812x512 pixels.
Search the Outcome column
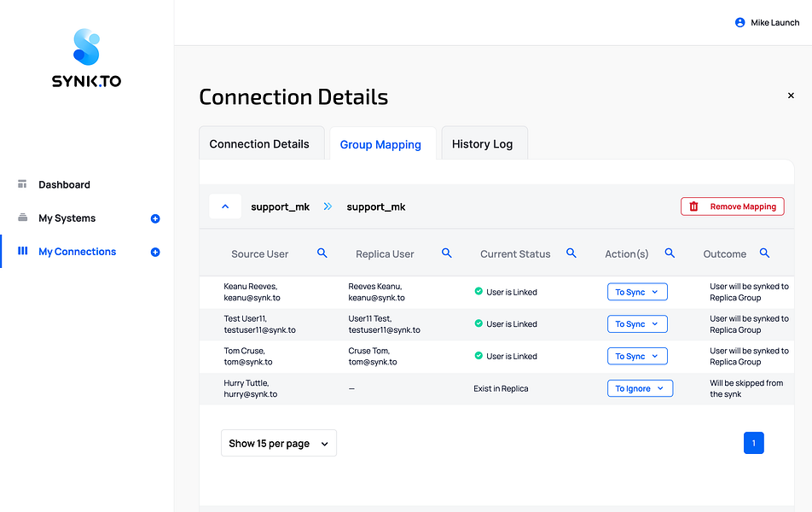pos(765,253)
